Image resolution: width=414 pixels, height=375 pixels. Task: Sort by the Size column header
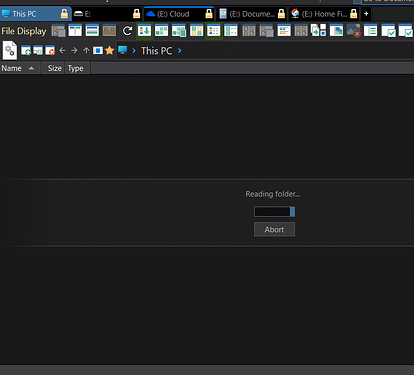(53, 68)
